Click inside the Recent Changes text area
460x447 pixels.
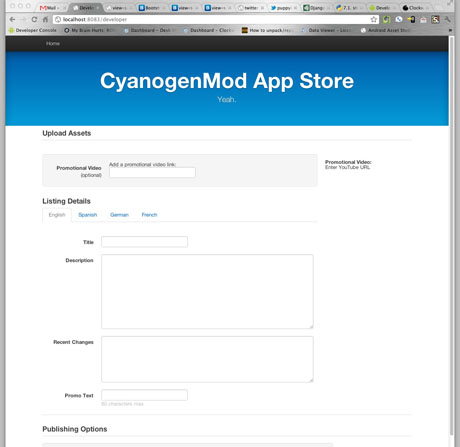(x=207, y=359)
